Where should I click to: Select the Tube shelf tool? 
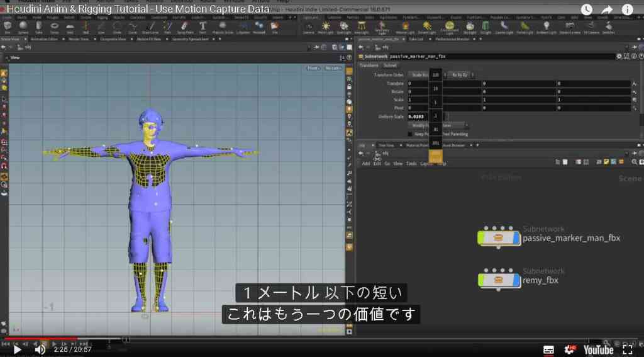[38, 28]
